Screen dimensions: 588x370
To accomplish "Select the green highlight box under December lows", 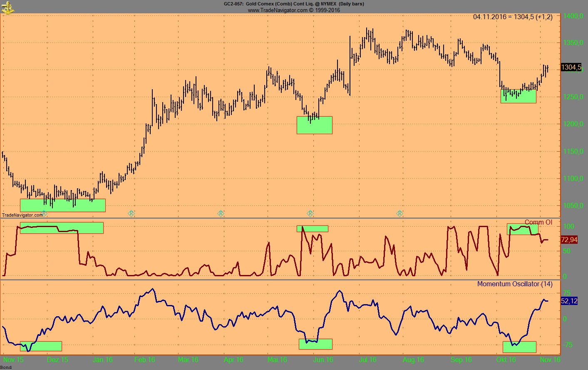I will [62, 205].
